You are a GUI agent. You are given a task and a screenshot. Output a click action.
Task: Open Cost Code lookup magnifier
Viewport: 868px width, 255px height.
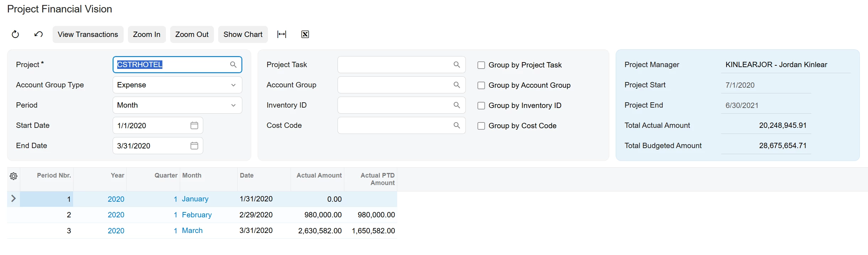(x=457, y=125)
